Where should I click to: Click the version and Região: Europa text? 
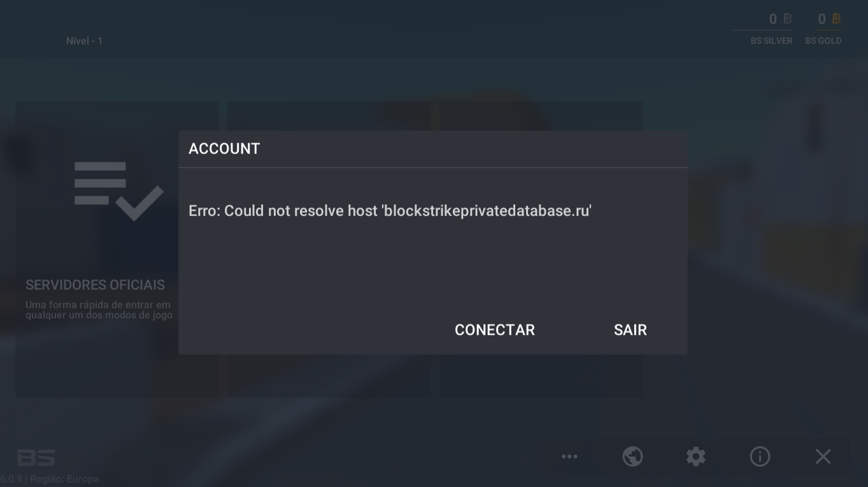click(50, 479)
